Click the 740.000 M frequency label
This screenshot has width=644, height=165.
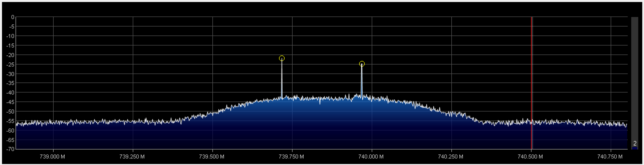(x=371, y=157)
